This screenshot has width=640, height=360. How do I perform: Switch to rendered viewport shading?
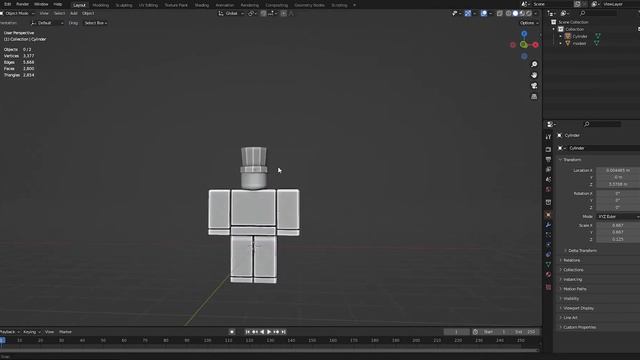click(529, 13)
